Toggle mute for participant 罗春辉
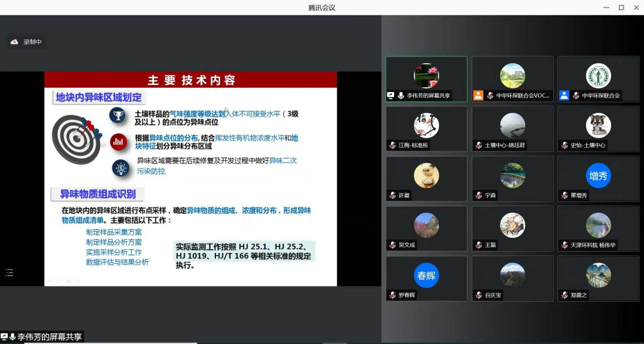 click(x=393, y=295)
